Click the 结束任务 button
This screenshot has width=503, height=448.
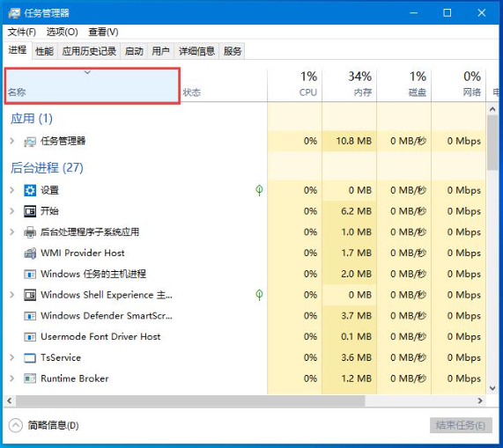(x=461, y=425)
